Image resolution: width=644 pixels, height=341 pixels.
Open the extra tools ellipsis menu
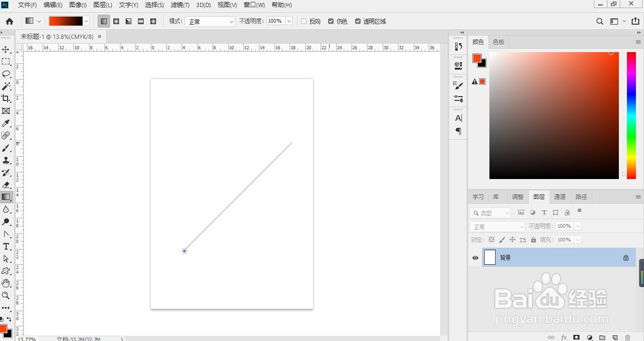click(6, 308)
